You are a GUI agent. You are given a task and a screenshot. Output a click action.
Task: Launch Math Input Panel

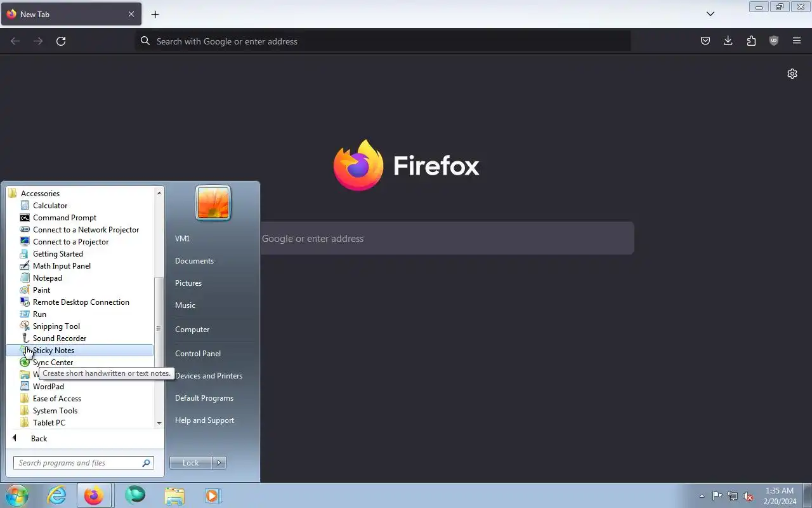62,266
